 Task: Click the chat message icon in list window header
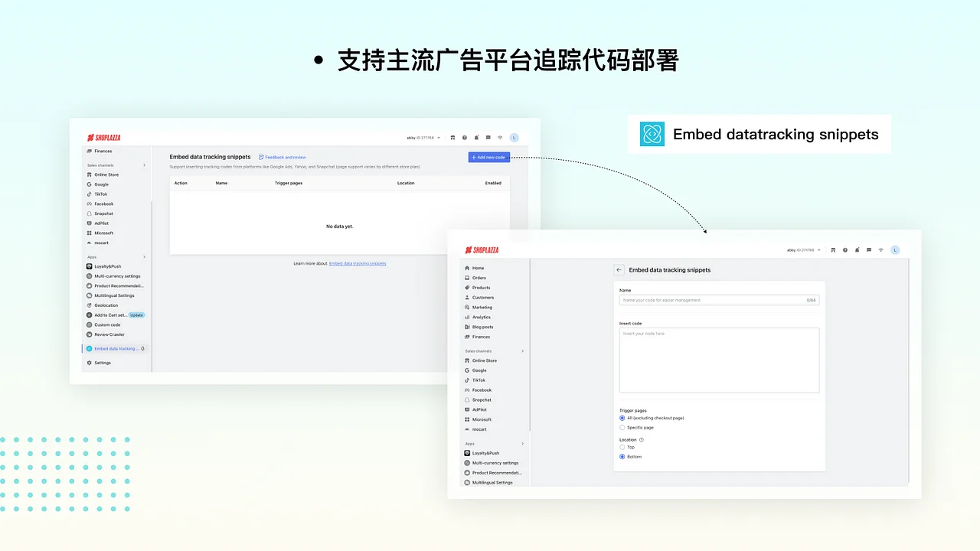[x=488, y=138]
